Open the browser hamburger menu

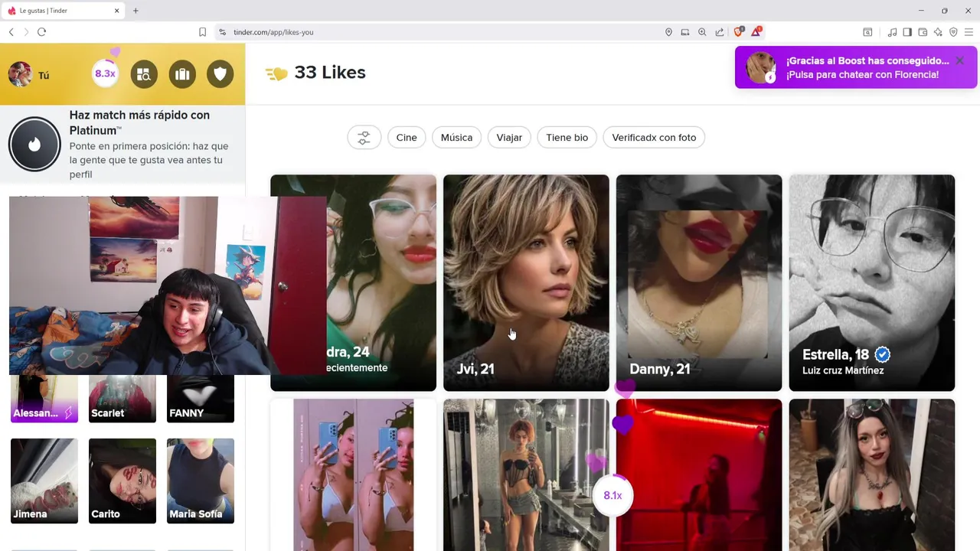tap(969, 32)
